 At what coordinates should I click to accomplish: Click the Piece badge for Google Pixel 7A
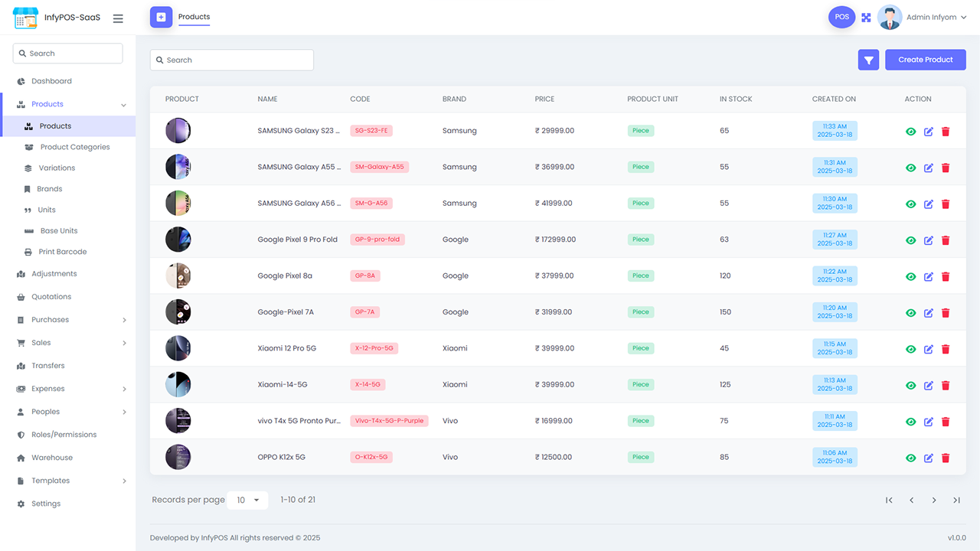pos(640,311)
